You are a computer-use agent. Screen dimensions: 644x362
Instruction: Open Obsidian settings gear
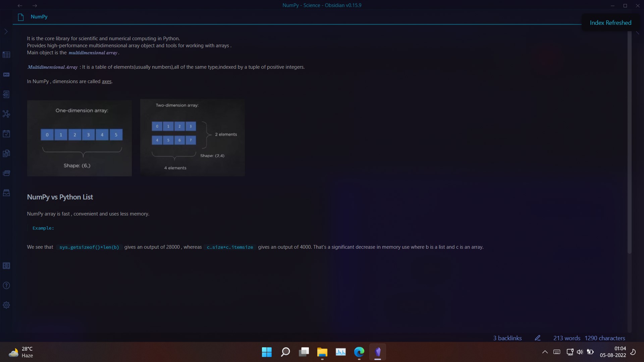(7, 305)
